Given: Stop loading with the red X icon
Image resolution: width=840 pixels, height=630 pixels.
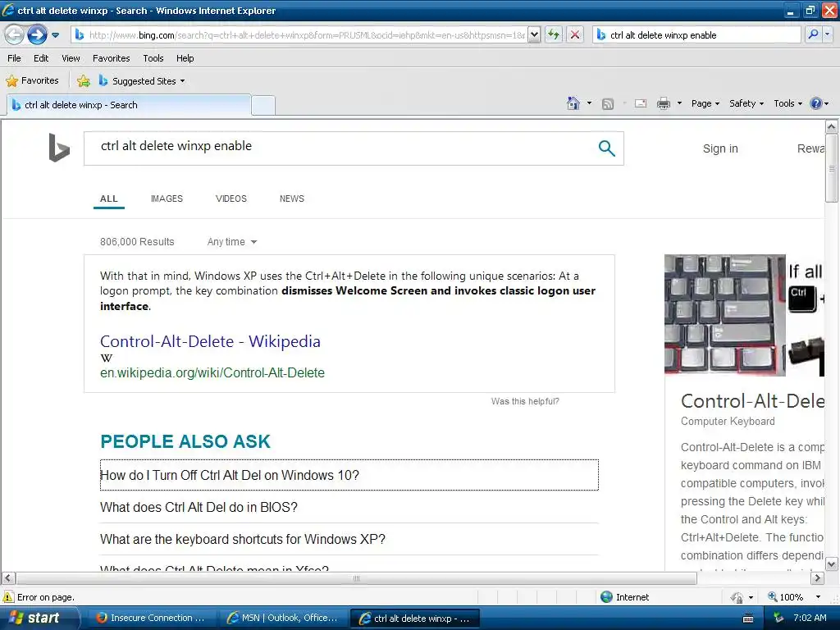Looking at the screenshot, I should (x=575, y=34).
